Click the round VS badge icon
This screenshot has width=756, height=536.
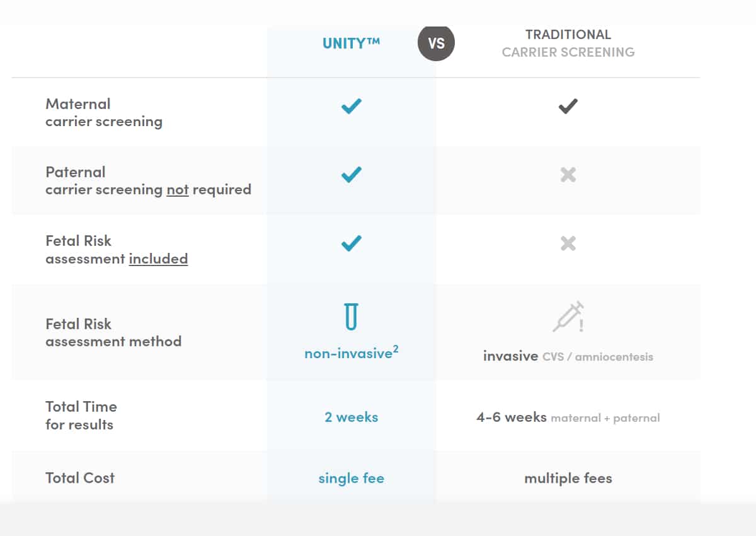(x=436, y=44)
